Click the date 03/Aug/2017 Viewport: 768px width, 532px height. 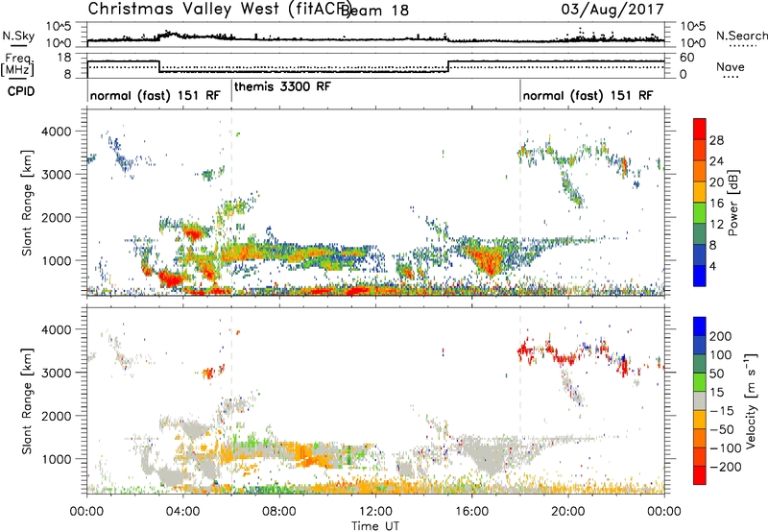click(612, 10)
